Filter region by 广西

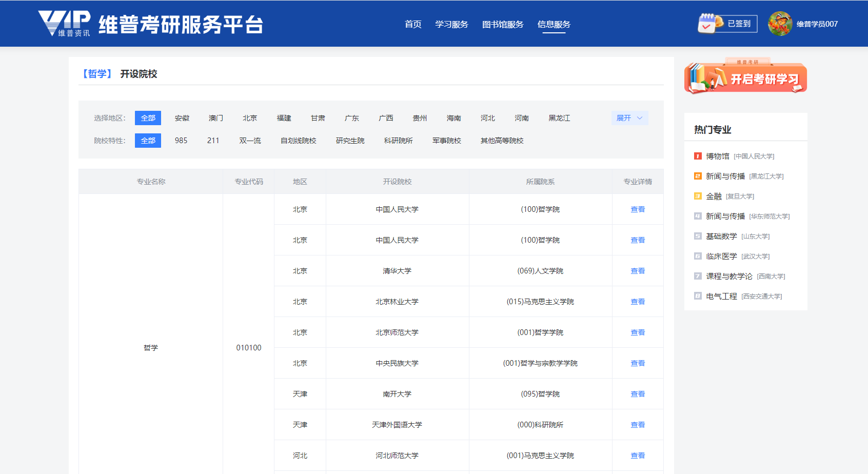pyautogui.click(x=386, y=118)
